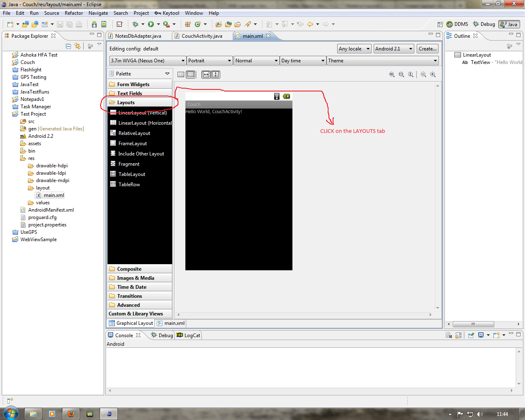The height and width of the screenshot is (420, 525).
Task: Toggle the side-by-side editor layout mode
Action: coord(181,74)
